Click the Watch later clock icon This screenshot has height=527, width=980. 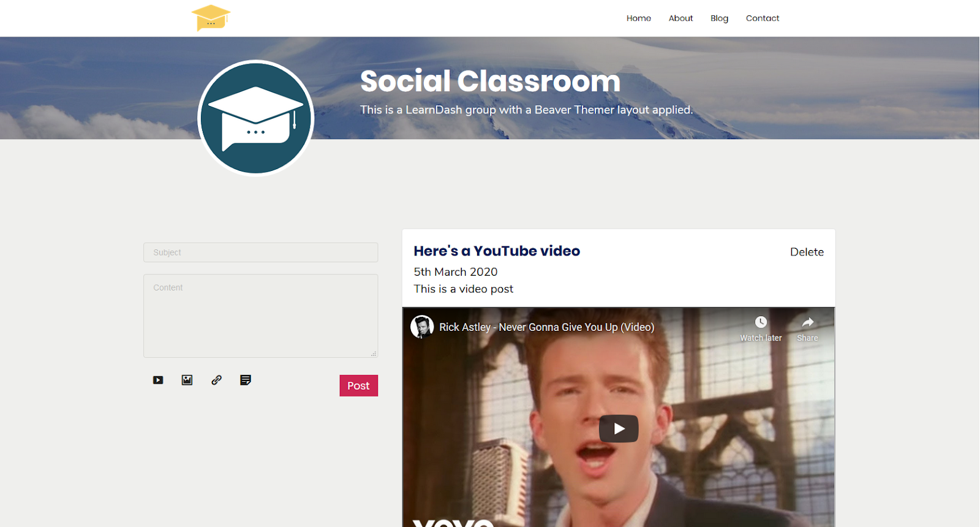point(761,322)
